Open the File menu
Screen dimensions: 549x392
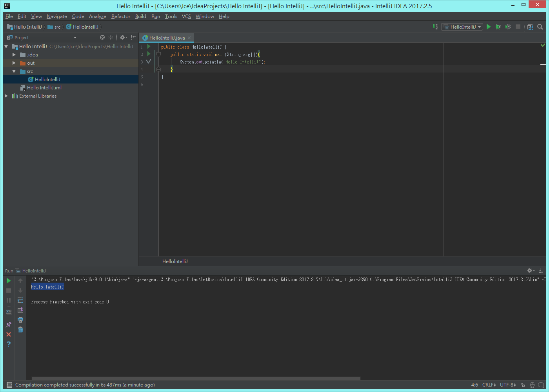(9, 16)
